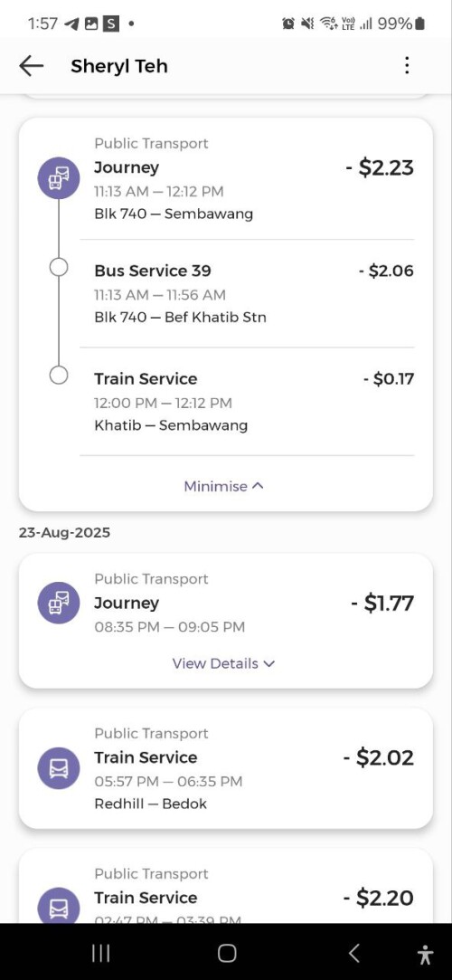The height and width of the screenshot is (980, 452).
Task: Tap the back arrow next to Sheryl Teh
Action: [x=32, y=66]
